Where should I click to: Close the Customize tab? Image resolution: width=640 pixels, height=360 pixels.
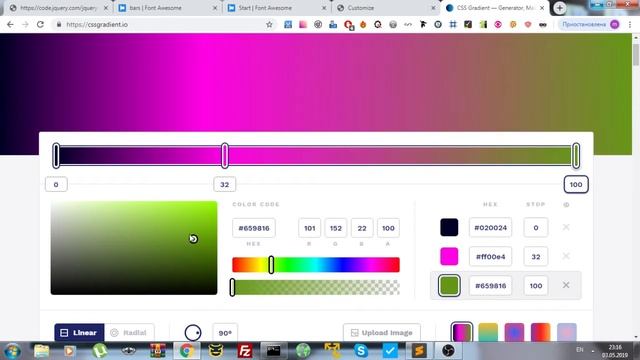pyautogui.click(x=433, y=8)
